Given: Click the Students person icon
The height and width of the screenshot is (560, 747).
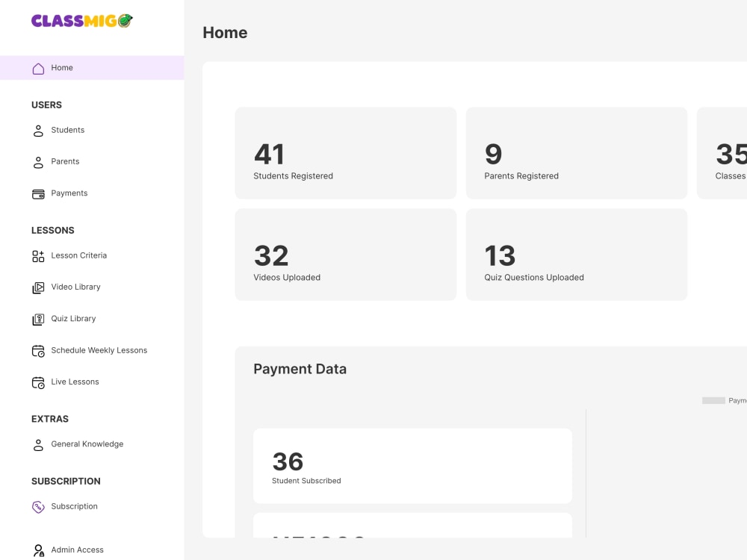Looking at the screenshot, I should (x=38, y=131).
